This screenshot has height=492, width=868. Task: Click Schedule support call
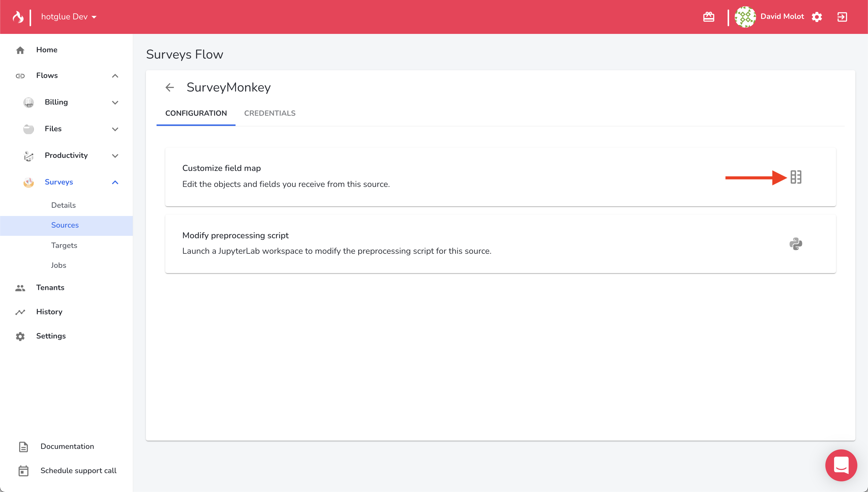tap(78, 471)
